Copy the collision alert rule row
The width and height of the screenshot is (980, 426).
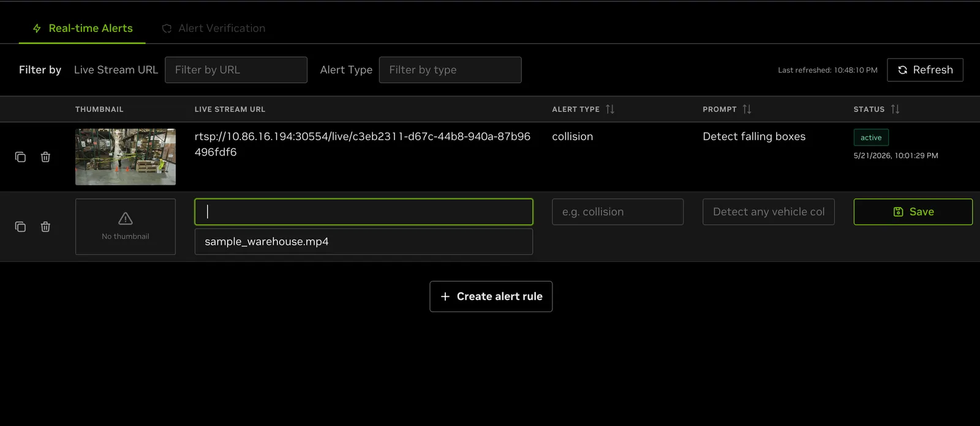point(20,157)
